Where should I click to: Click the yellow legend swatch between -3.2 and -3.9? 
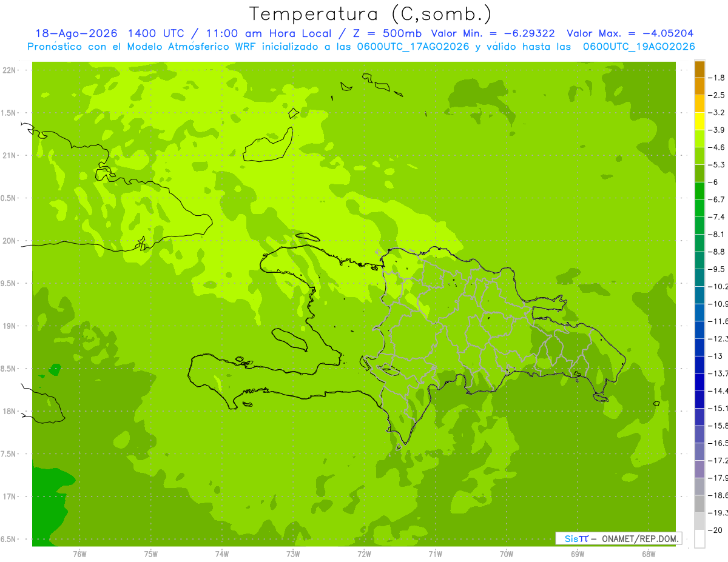point(699,121)
